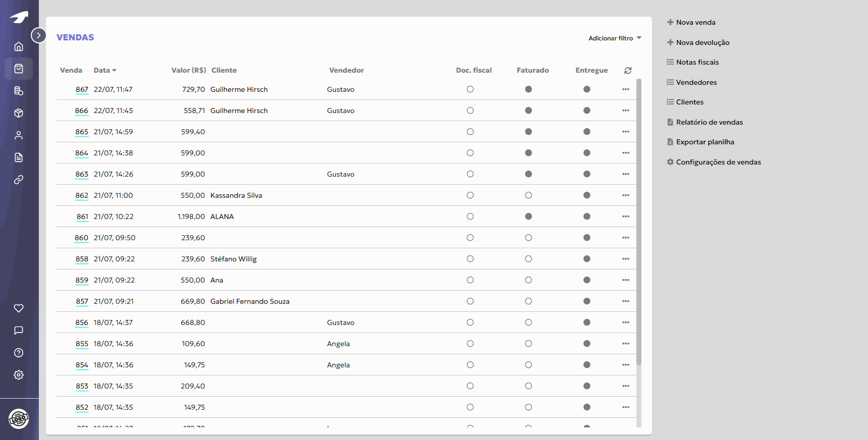The image size is (868, 440).
Task: Expand the sidebar with chevron button
Action: point(38,35)
